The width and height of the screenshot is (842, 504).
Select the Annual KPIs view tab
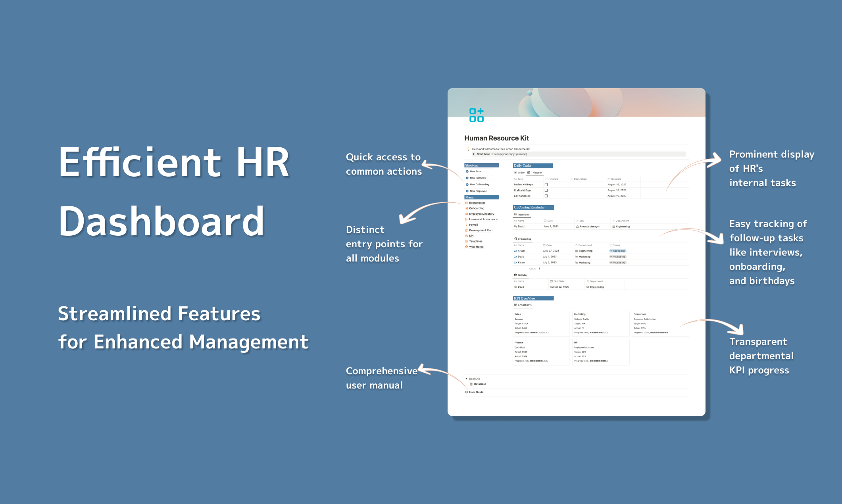pyautogui.click(x=523, y=305)
